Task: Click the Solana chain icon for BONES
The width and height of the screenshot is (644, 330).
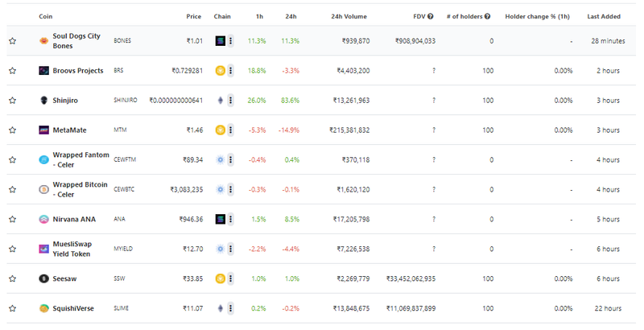Action: (x=220, y=40)
